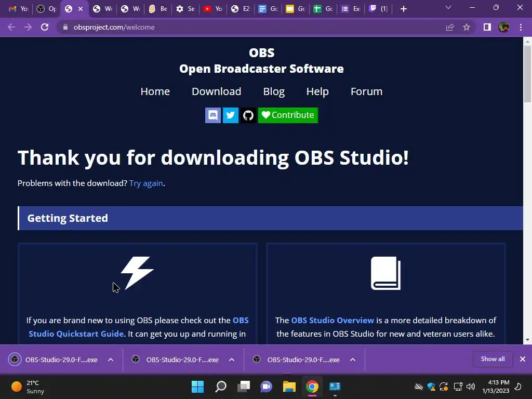Open the Windows Start menu

[197, 387]
